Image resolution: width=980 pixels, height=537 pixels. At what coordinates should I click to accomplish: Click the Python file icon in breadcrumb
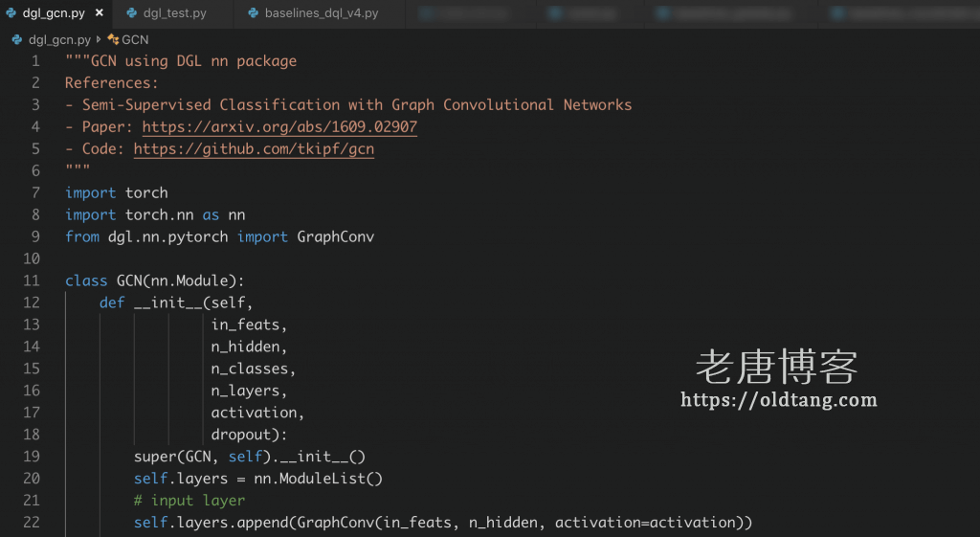16,40
